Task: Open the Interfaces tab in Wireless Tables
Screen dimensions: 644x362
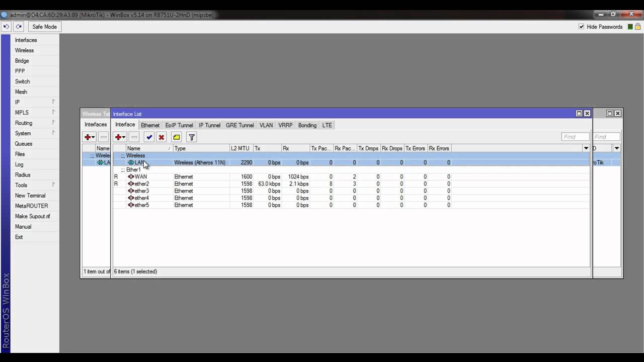Action: click(x=96, y=125)
